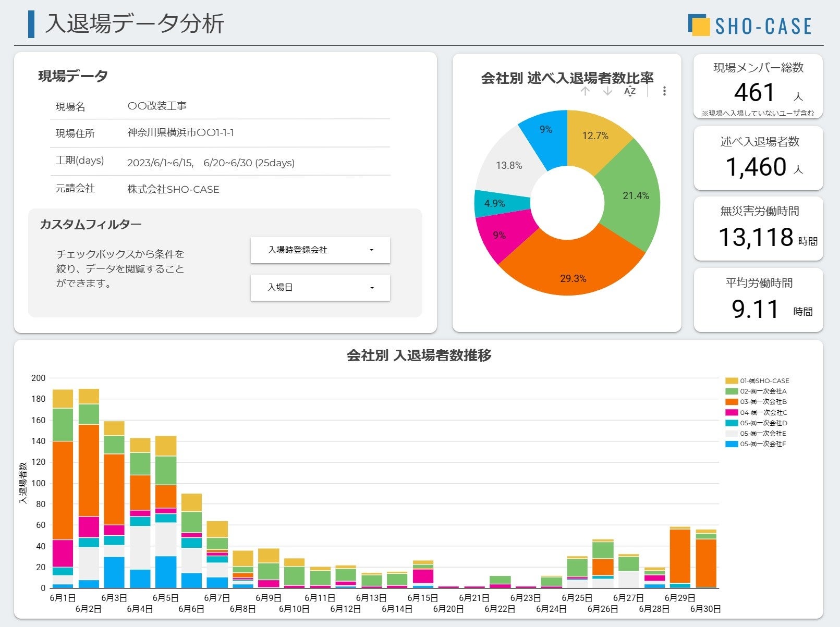The image size is (840, 627).
Task: Toggle the 04-一次会社C legend entry
Action: click(756, 412)
